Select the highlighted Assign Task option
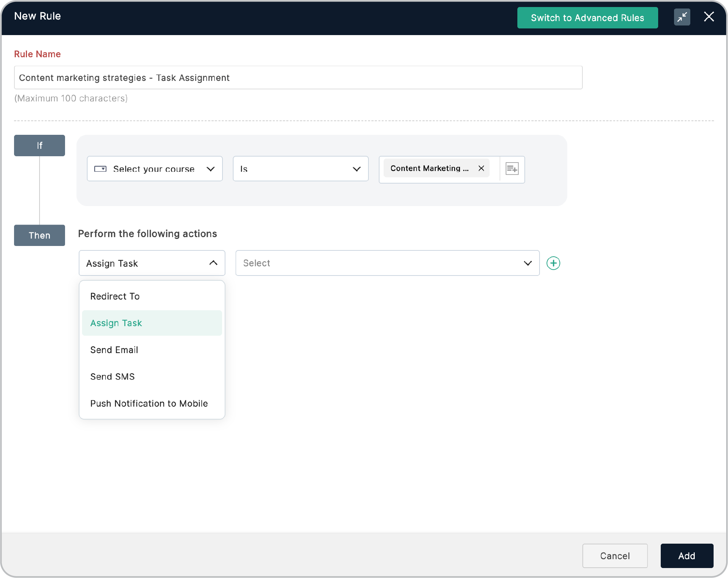 [x=116, y=323]
